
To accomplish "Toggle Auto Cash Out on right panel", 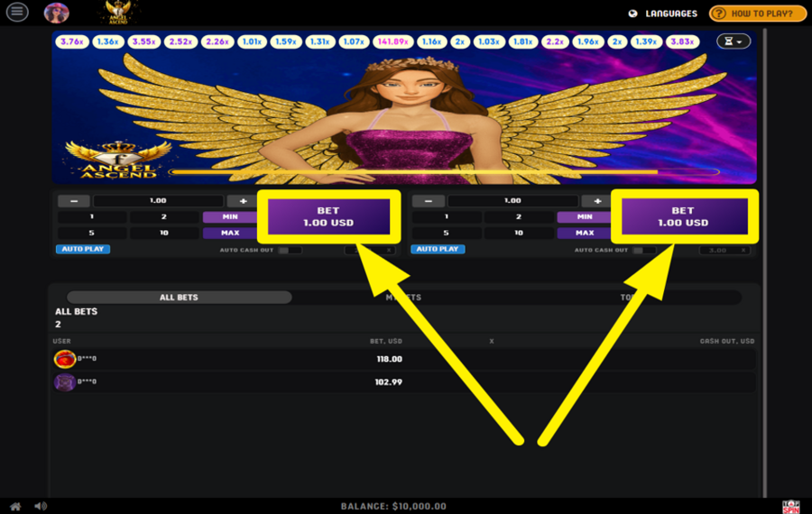I will tap(642, 250).
